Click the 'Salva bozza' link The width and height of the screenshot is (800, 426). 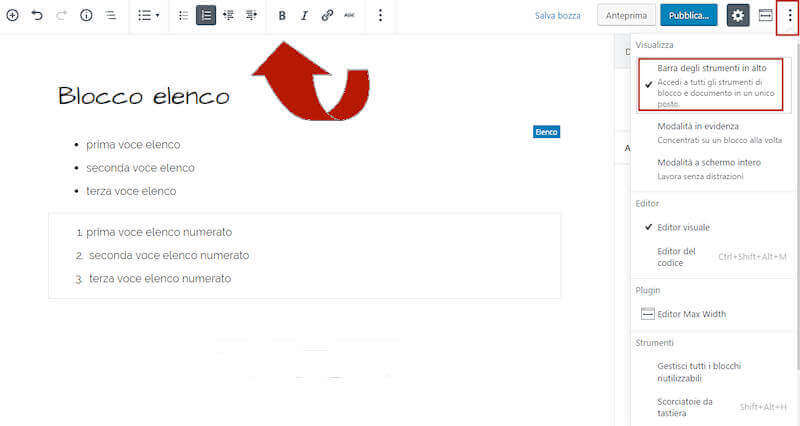[558, 16]
